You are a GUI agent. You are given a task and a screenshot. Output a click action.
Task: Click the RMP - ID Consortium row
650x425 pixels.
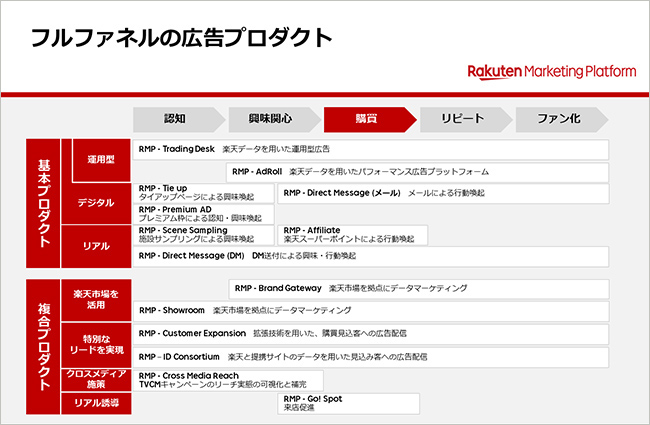pyautogui.click(x=371, y=357)
